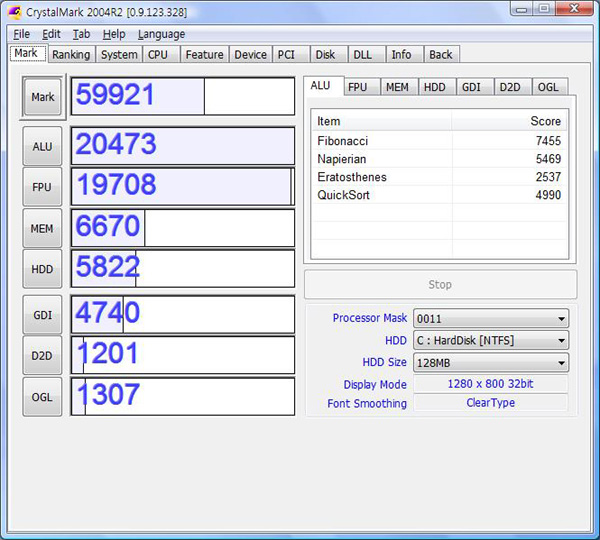Click the FPU score bar 19708
Viewport: 600px width, 540px height.
click(183, 186)
